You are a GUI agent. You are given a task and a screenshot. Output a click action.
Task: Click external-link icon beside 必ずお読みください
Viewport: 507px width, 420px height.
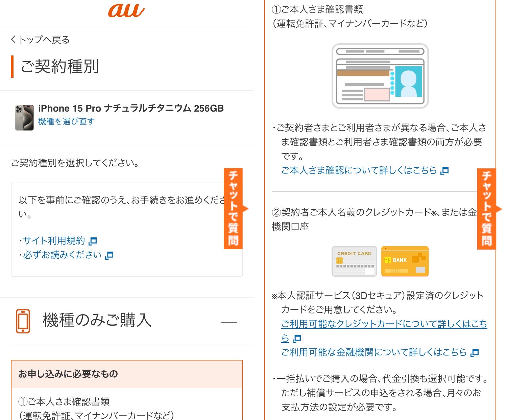point(109,255)
